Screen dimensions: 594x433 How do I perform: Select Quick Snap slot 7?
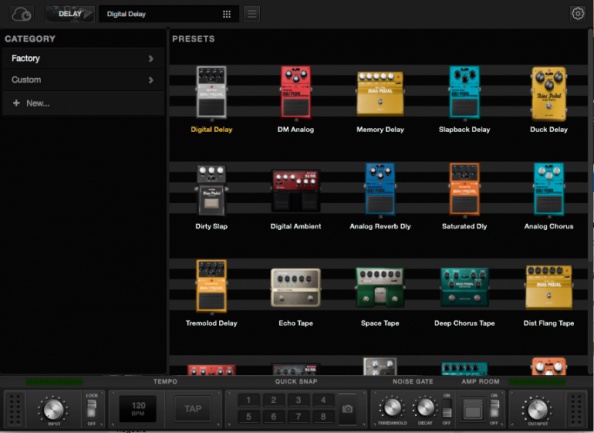(x=299, y=417)
